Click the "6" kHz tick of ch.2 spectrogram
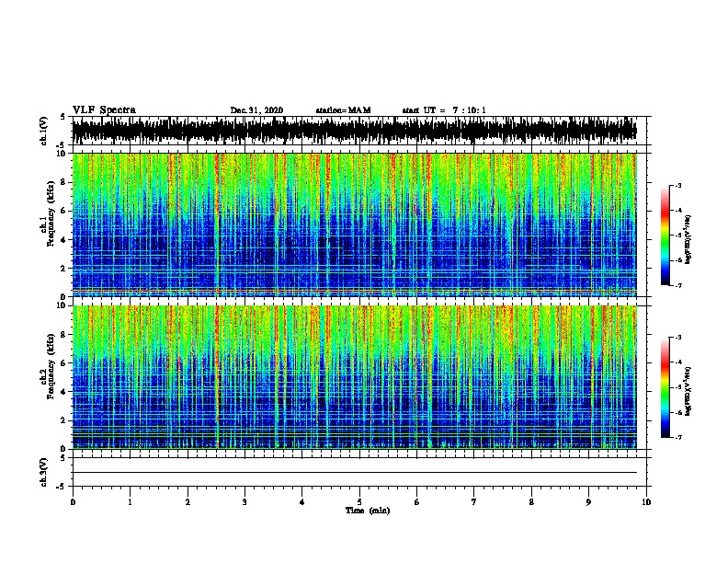 [x=63, y=363]
